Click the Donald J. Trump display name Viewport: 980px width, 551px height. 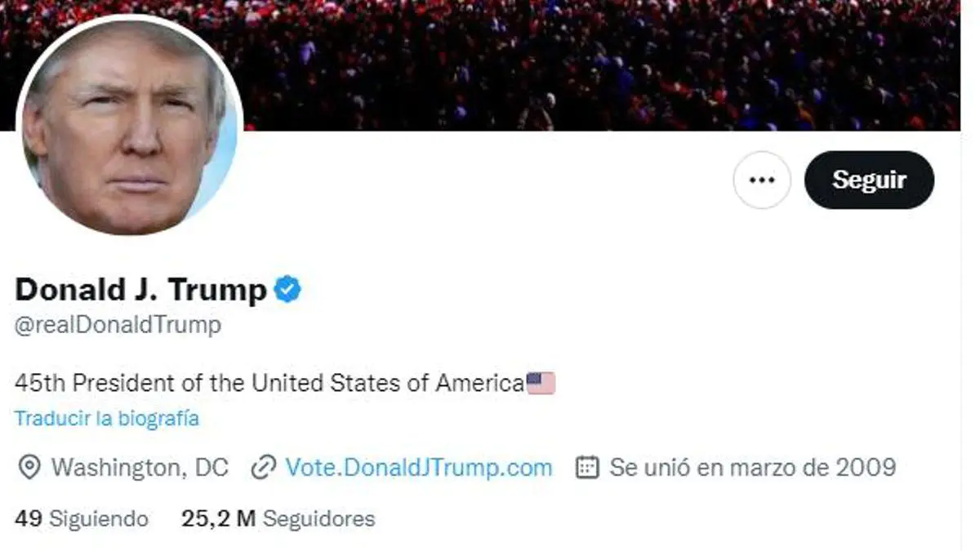coord(141,289)
